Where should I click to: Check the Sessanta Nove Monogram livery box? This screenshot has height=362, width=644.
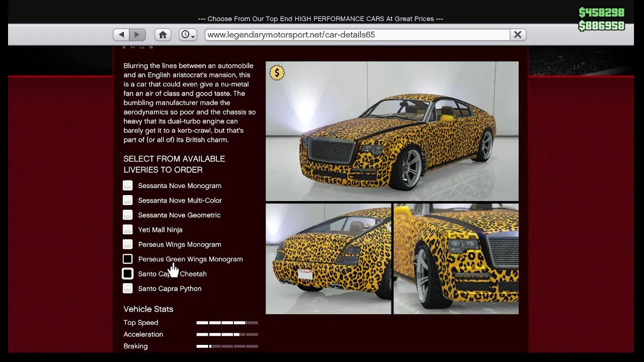coord(128,186)
